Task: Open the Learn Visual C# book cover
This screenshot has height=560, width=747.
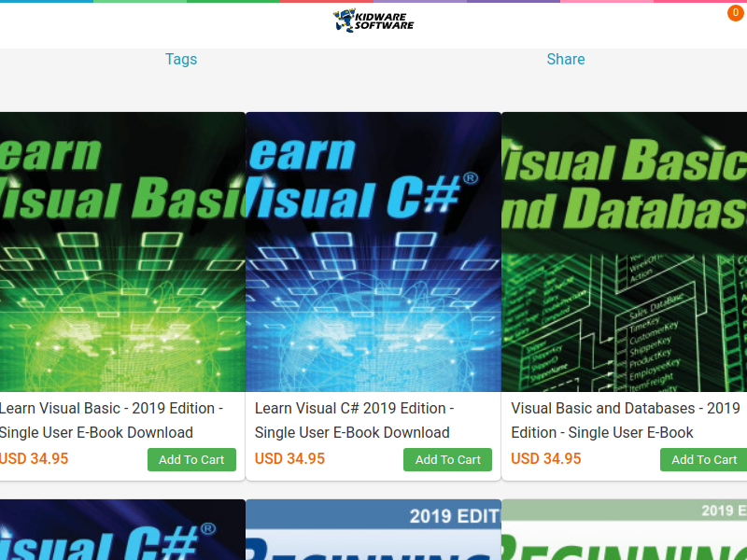Action: click(373, 252)
